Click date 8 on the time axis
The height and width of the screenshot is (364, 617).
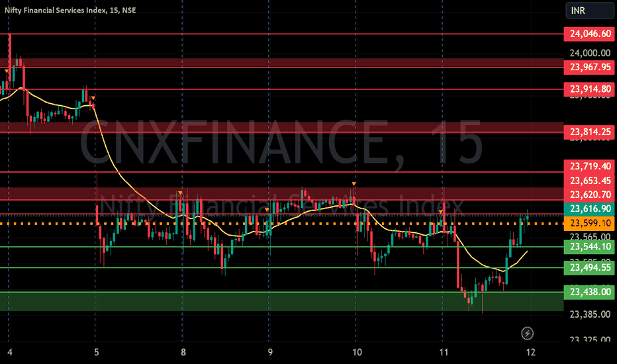(183, 352)
